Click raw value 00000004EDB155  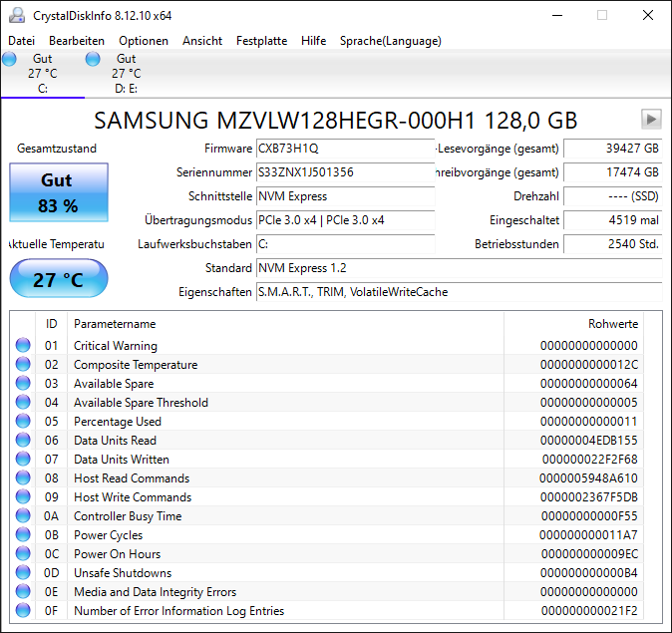point(589,441)
